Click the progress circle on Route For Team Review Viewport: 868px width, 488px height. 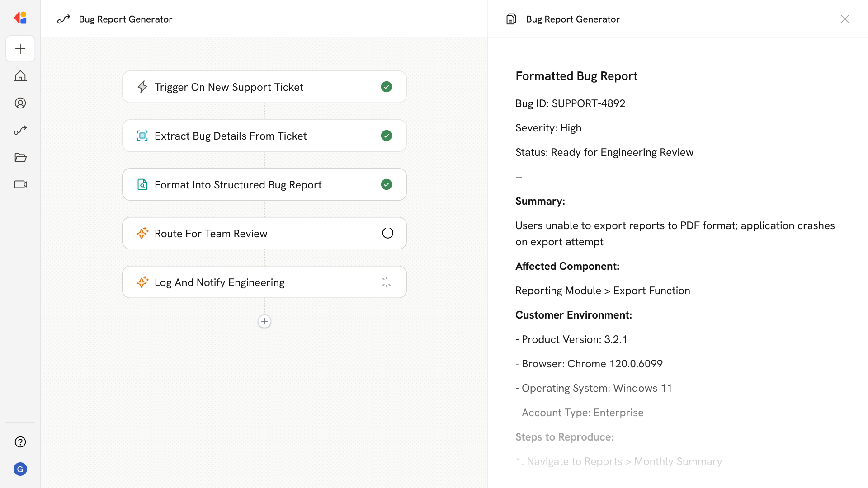387,233
